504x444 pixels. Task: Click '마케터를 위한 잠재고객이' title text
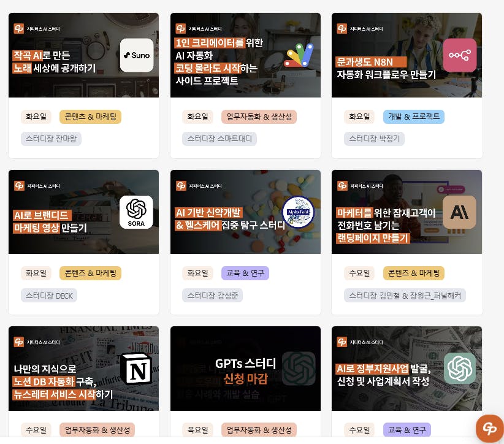(x=386, y=213)
